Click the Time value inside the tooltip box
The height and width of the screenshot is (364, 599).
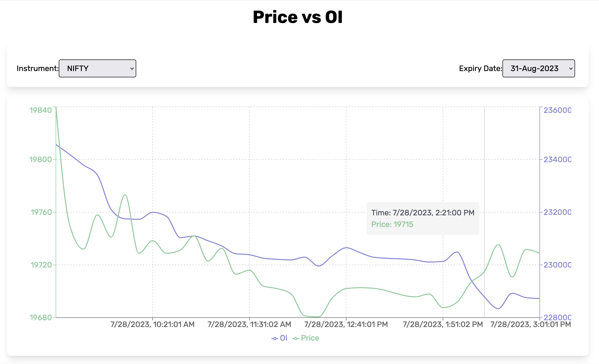[x=422, y=212]
